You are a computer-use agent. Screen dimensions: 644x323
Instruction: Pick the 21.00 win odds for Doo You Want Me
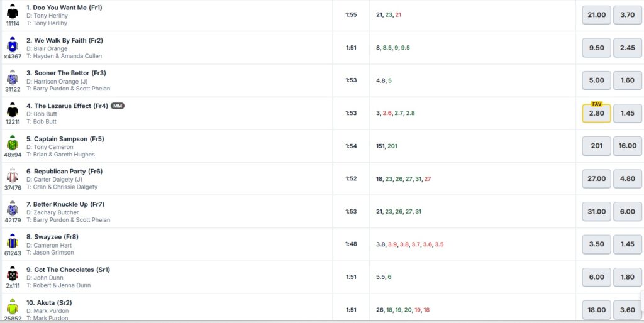[x=596, y=14]
